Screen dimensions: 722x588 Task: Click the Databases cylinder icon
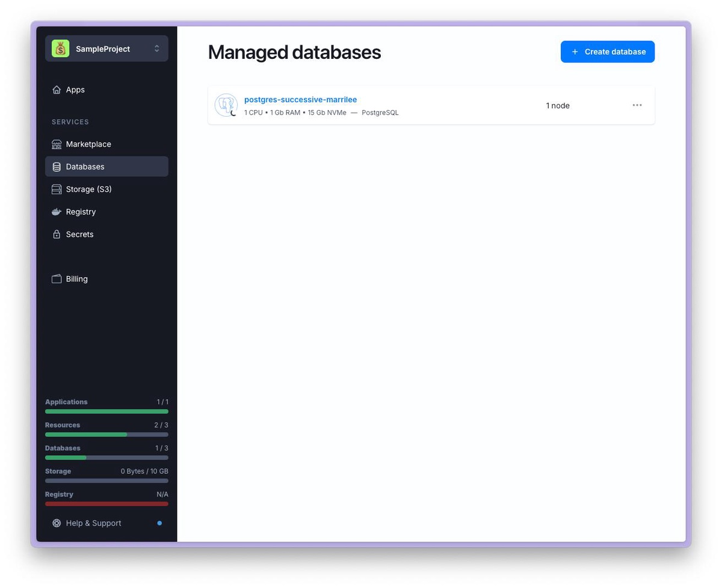[57, 167]
